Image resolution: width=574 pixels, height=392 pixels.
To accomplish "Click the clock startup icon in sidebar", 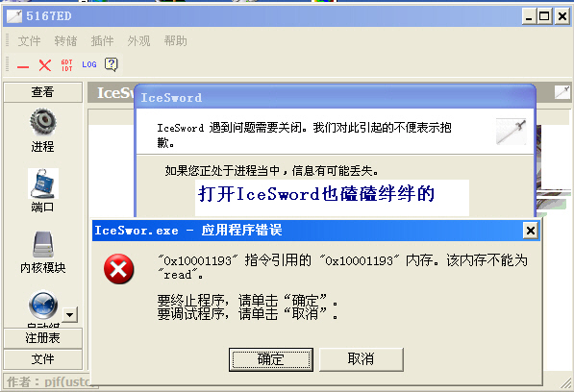I will coord(43,305).
